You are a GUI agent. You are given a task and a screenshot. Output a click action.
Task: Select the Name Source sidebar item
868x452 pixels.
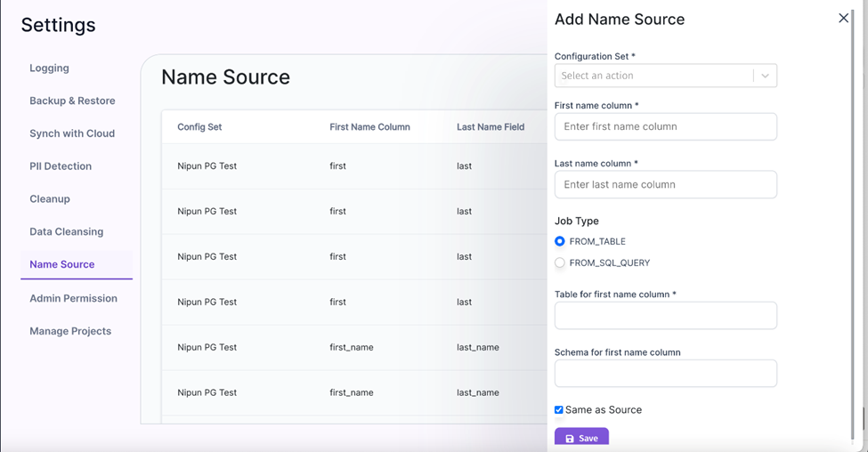tap(77, 264)
